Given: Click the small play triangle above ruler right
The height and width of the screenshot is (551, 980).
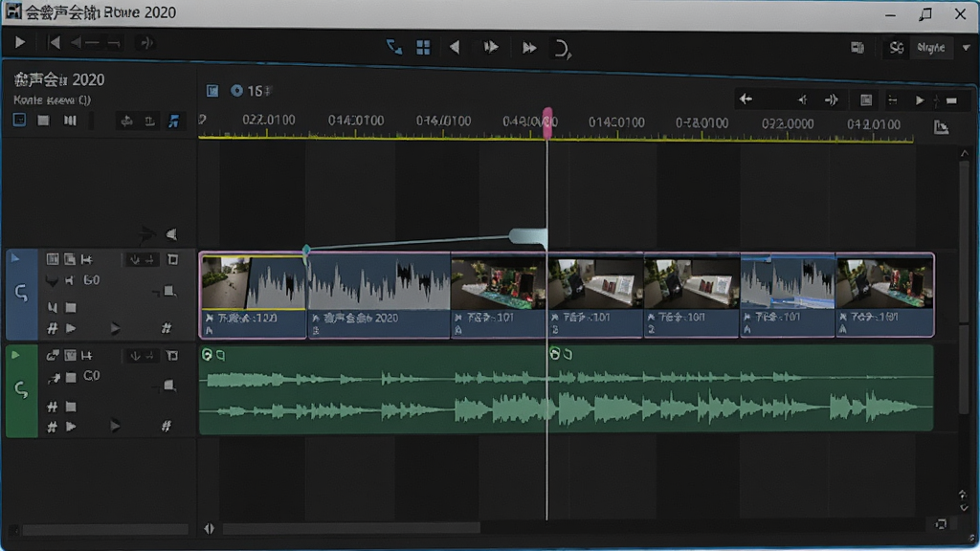Looking at the screenshot, I should [920, 99].
